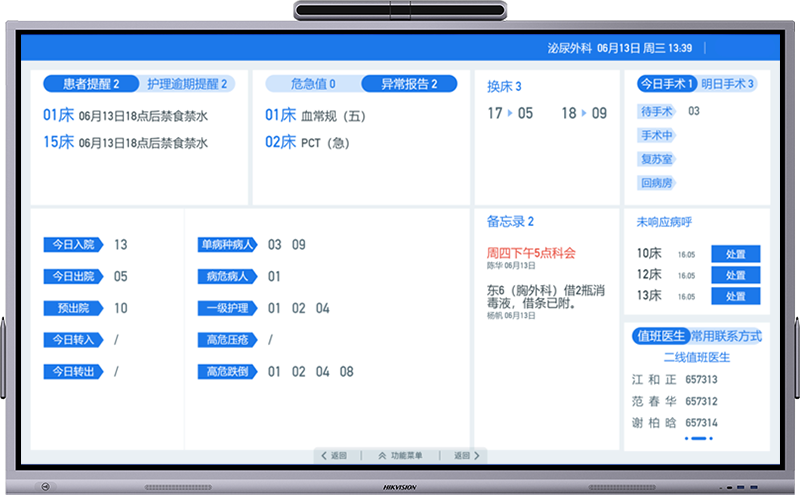Image resolution: width=800 pixels, height=495 pixels.
Task: Toggle to 明日手术 view
Action: click(727, 84)
